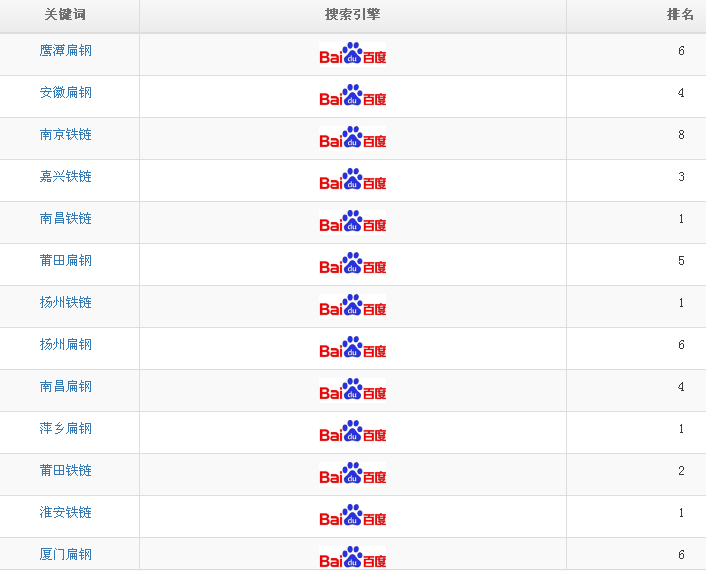Click the 关键词 column header
Viewport: 706px width, 571px height.
point(66,15)
